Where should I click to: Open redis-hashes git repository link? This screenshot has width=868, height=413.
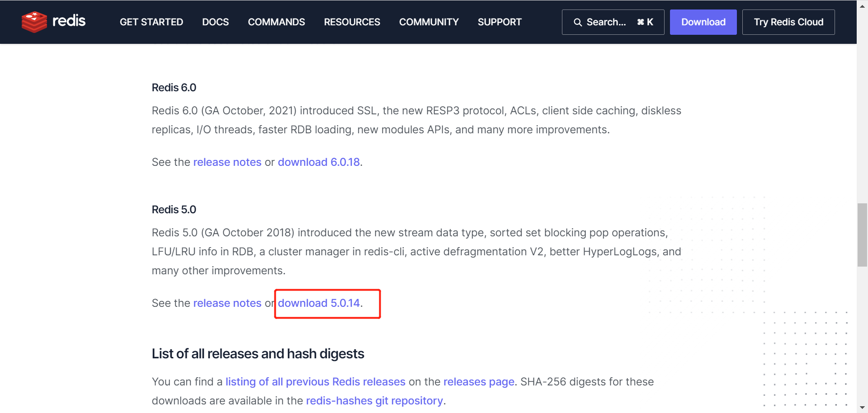coord(374,401)
